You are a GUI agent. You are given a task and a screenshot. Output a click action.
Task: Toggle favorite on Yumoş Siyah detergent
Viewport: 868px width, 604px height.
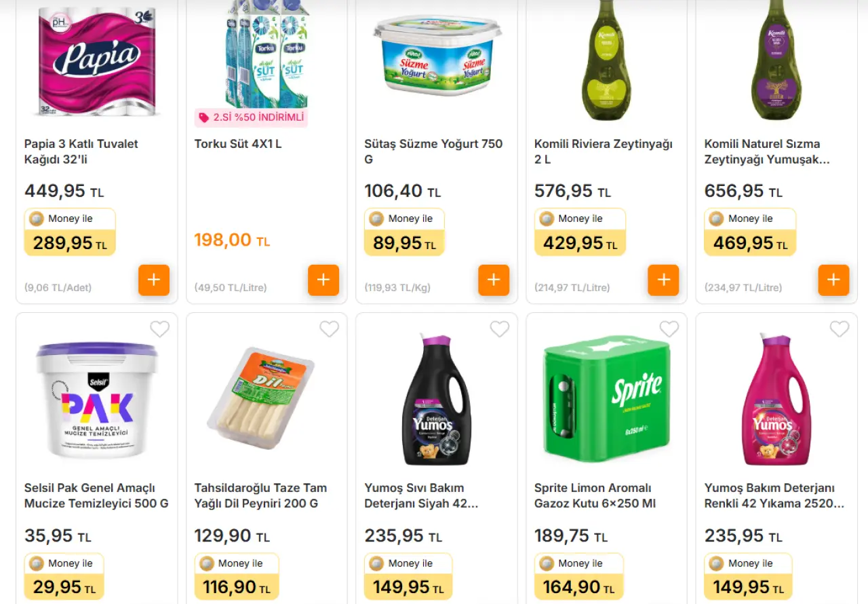coord(499,329)
